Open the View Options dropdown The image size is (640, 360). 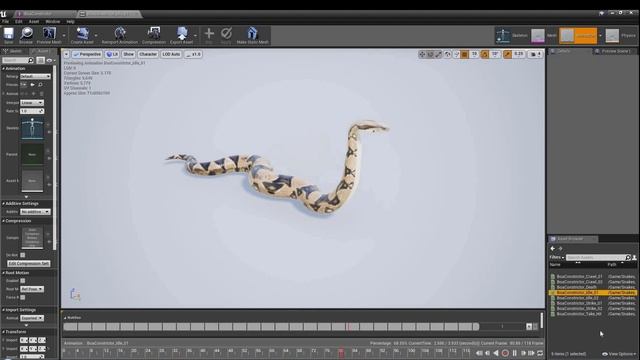(618, 354)
